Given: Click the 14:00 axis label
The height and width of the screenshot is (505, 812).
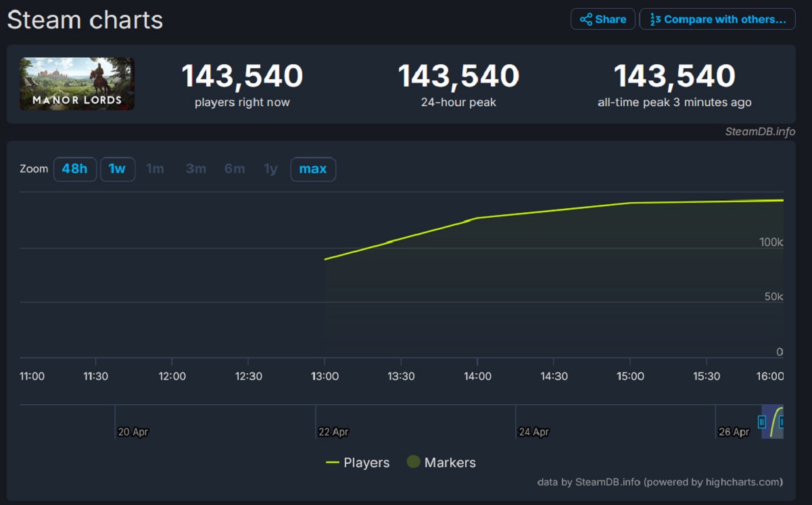Looking at the screenshot, I should point(477,377).
